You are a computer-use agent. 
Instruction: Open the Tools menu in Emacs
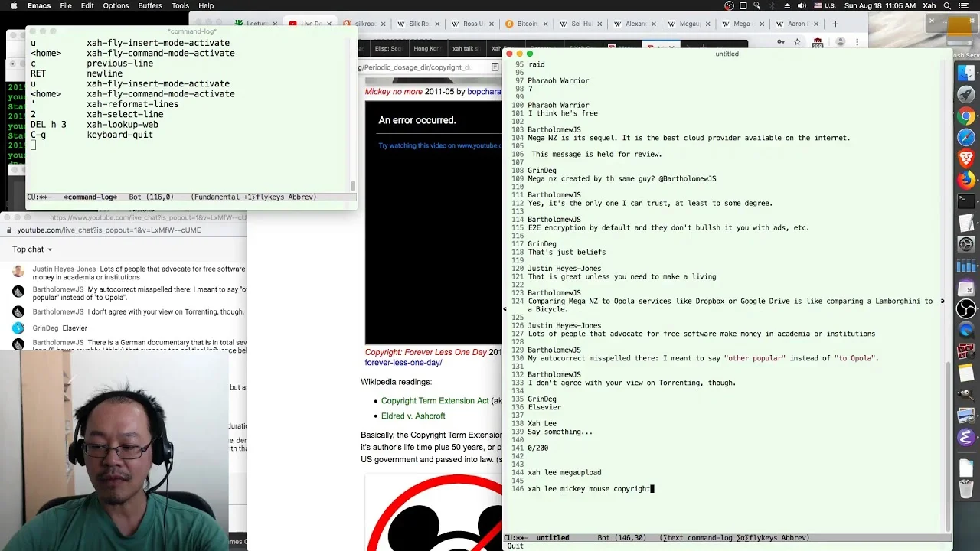coord(181,5)
